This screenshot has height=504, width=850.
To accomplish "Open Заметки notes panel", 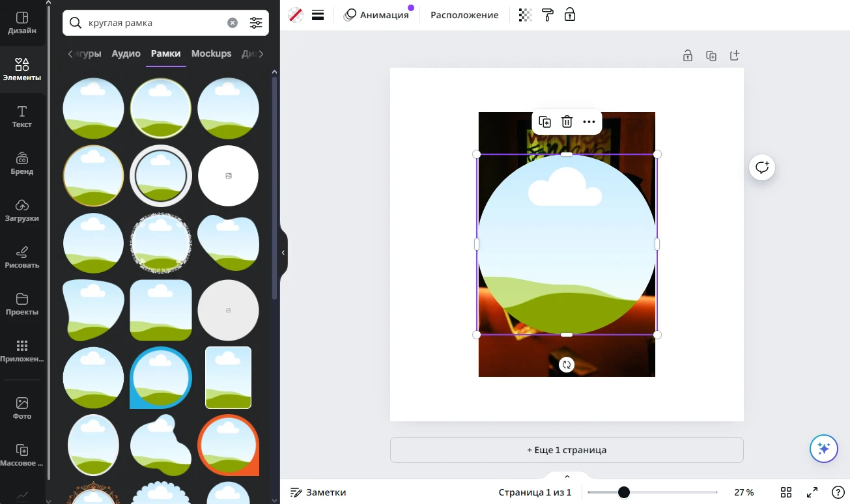I will click(318, 492).
